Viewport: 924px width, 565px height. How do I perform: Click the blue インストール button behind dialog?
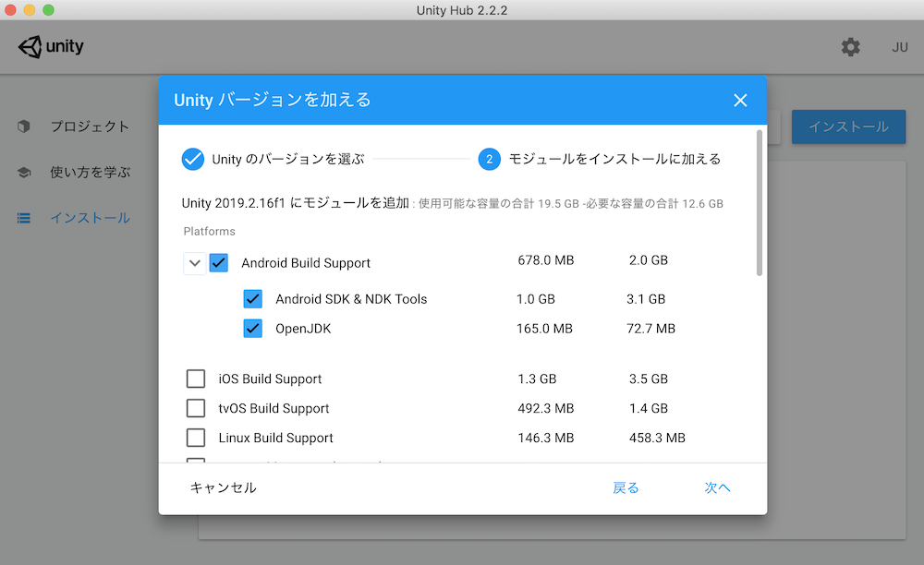coord(848,126)
